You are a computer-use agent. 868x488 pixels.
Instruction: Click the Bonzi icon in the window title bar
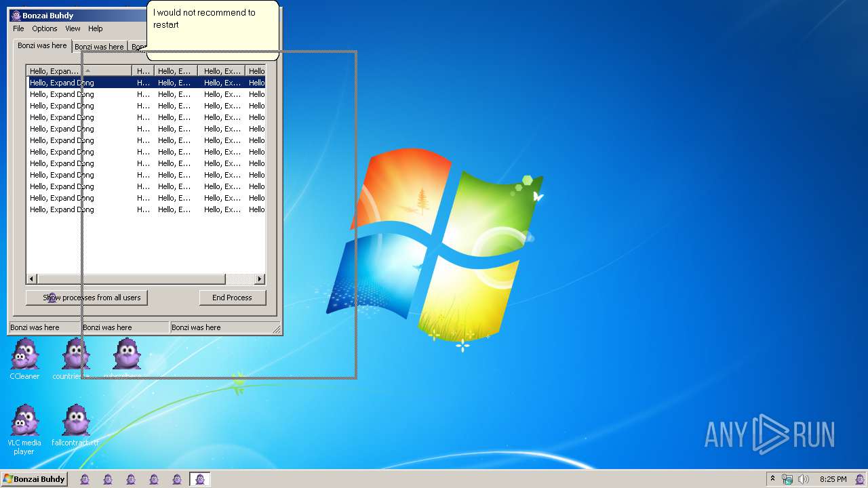coord(16,16)
